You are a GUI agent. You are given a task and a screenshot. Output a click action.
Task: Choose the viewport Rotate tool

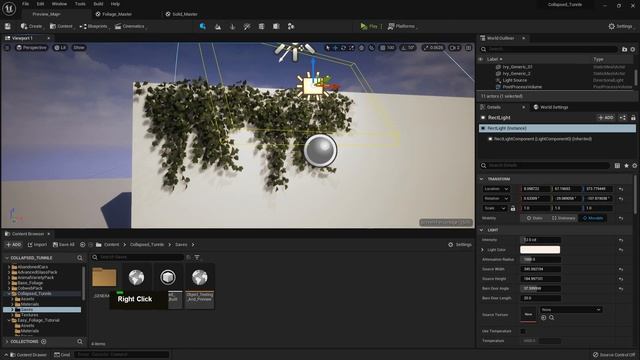click(343, 48)
